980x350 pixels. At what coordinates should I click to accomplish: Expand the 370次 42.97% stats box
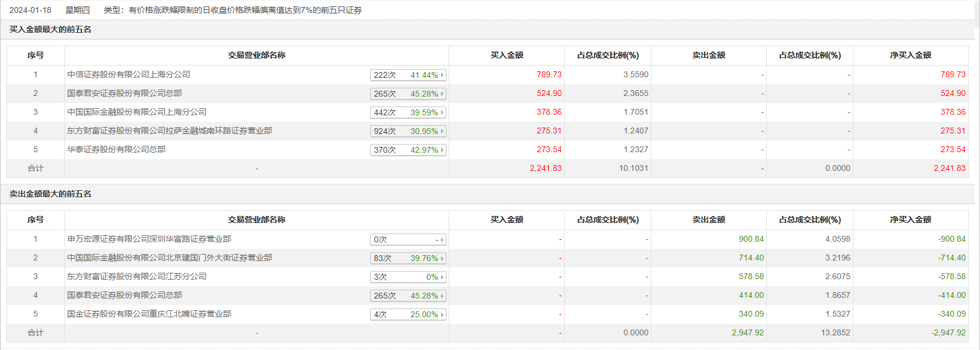408,150
